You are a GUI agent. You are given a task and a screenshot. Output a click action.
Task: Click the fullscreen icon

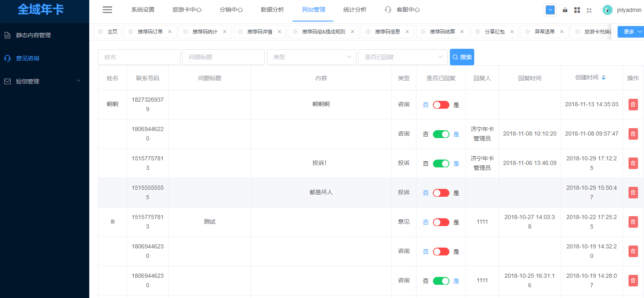click(589, 10)
